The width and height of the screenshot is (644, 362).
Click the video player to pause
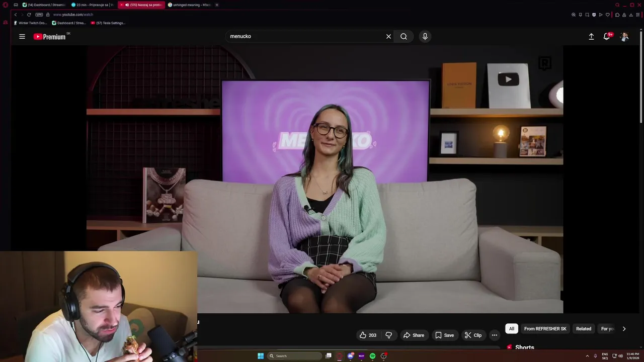coord(325,179)
